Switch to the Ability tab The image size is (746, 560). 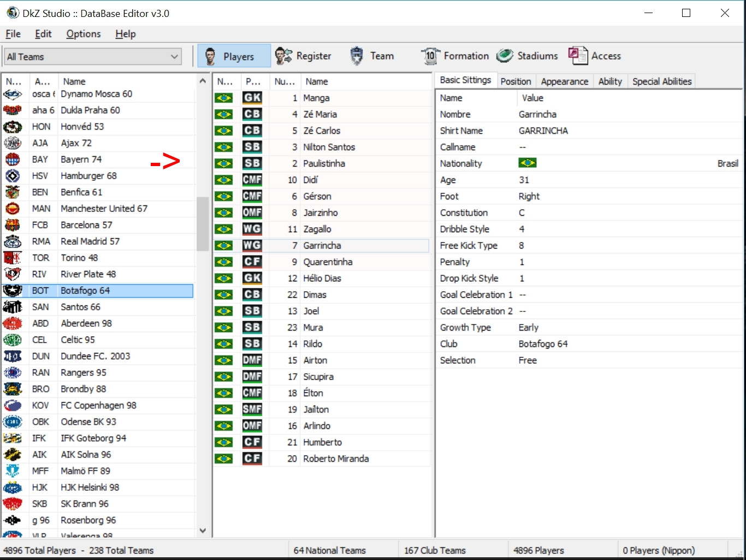610,81
